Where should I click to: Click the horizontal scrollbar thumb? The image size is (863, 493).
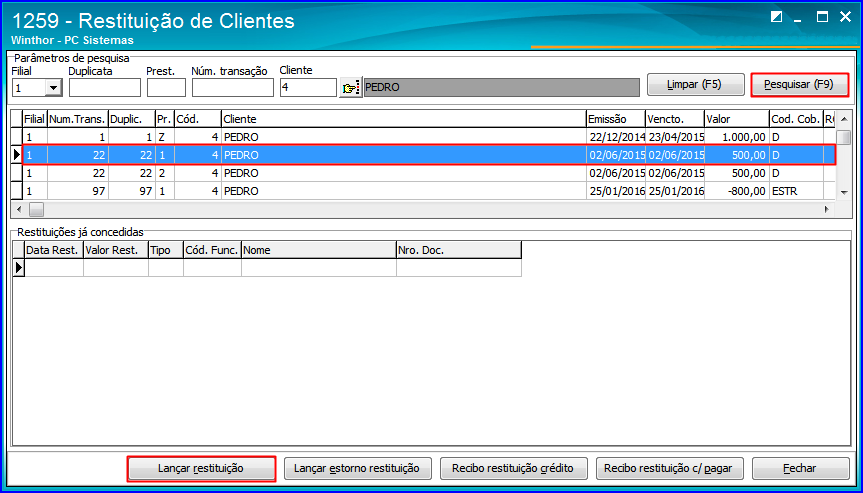[x=36, y=209]
